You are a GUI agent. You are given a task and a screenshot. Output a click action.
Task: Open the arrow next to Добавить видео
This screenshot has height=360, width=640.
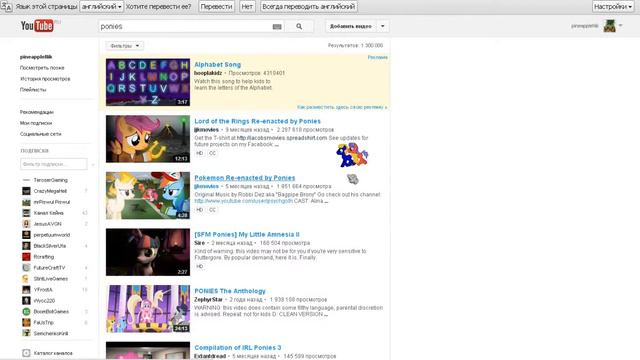(x=382, y=27)
